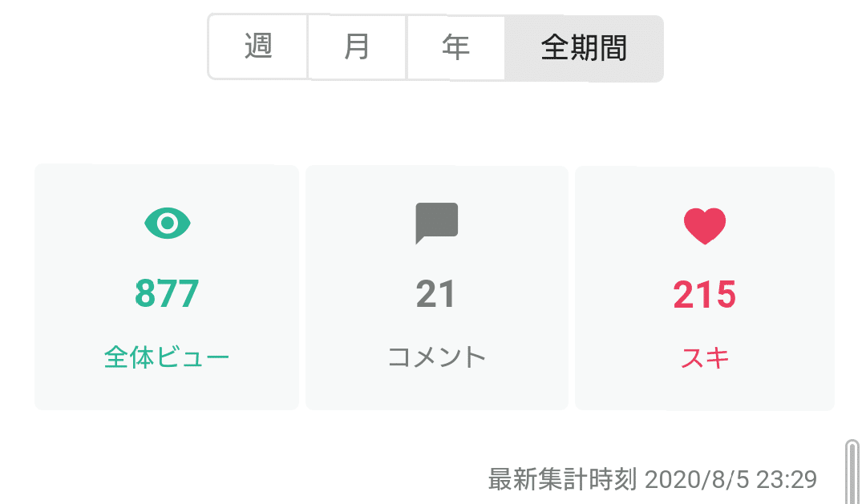Select the コメント stats card background
This screenshot has height=504, width=866.
pos(437,287)
